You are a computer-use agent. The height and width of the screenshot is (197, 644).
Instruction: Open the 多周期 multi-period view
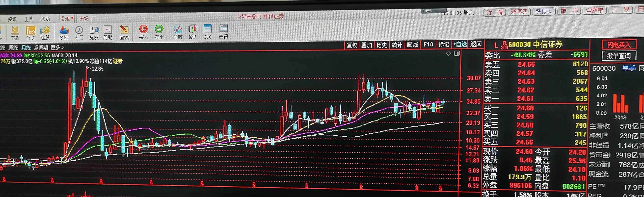point(41,47)
